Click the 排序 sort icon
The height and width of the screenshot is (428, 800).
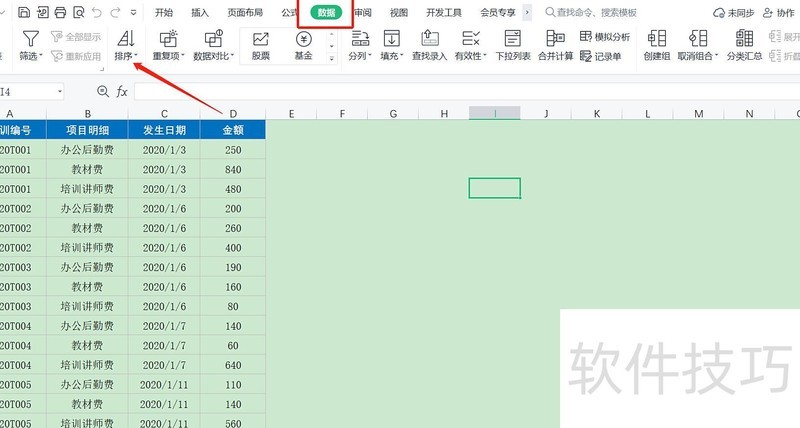tap(126, 39)
